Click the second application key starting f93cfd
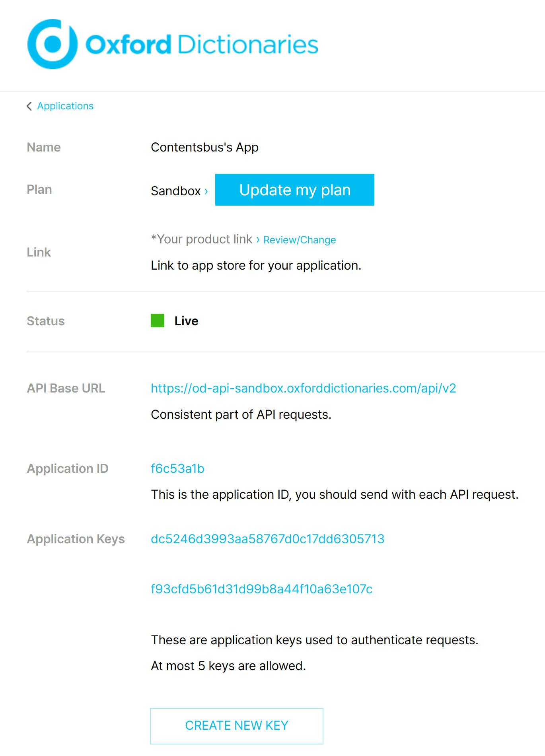Viewport: 545px width, 756px height. tap(261, 589)
